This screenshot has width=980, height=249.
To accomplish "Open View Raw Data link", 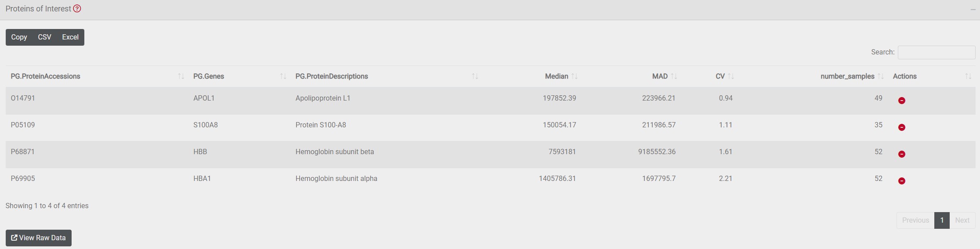I will pyautogui.click(x=39, y=238).
